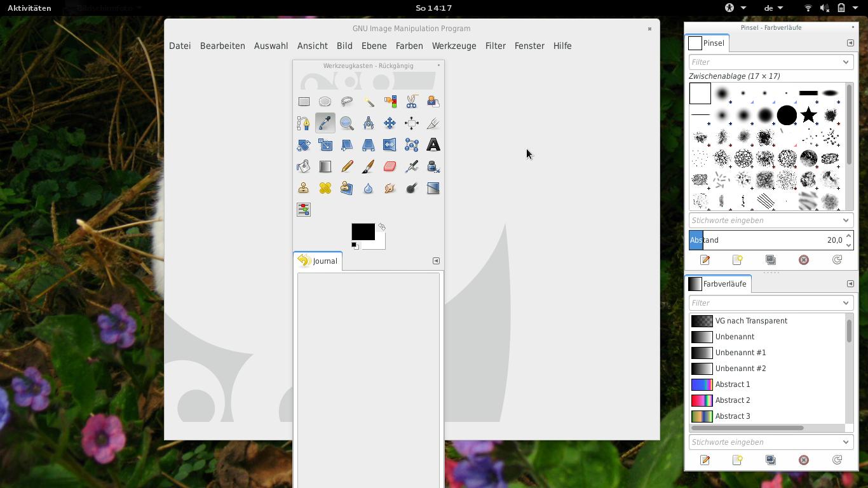Swap foreground and background colors arrow

(x=382, y=227)
